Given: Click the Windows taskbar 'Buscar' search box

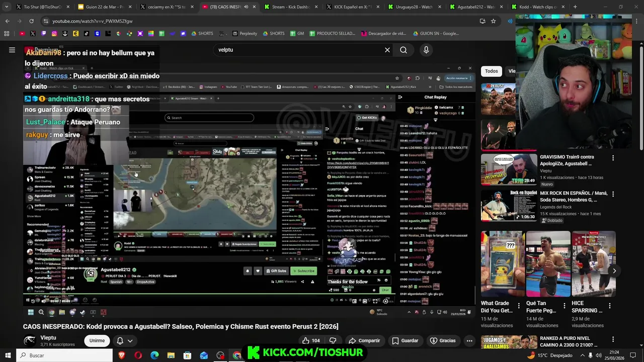Looking at the screenshot, I should coord(64,355).
